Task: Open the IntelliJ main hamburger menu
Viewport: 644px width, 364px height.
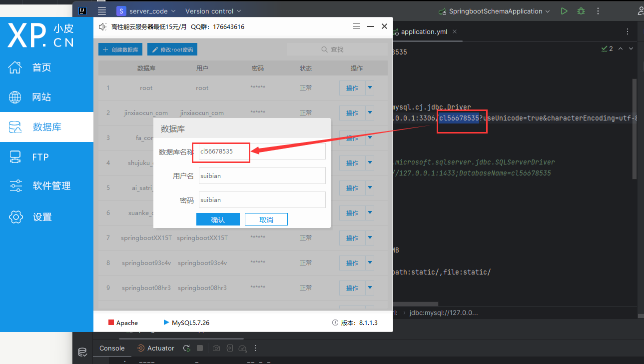Action: pyautogui.click(x=102, y=11)
